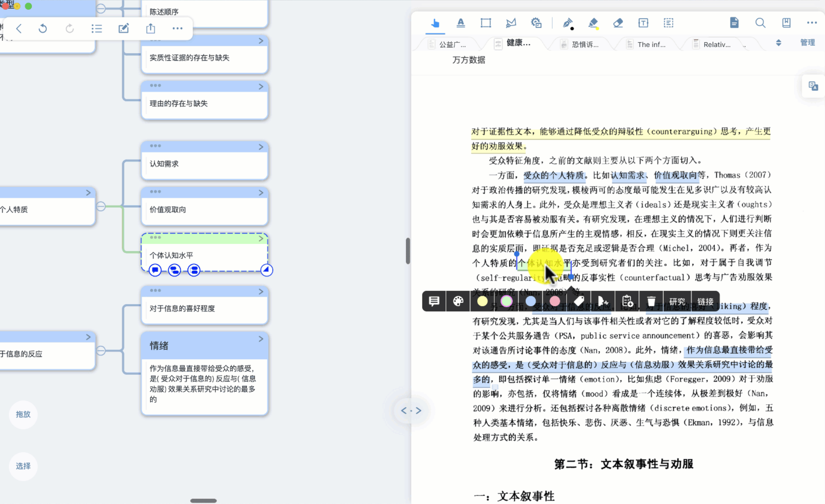This screenshot has width=825, height=504.
Task: Choose the rectangle selection tool
Action: pos(486,23)
